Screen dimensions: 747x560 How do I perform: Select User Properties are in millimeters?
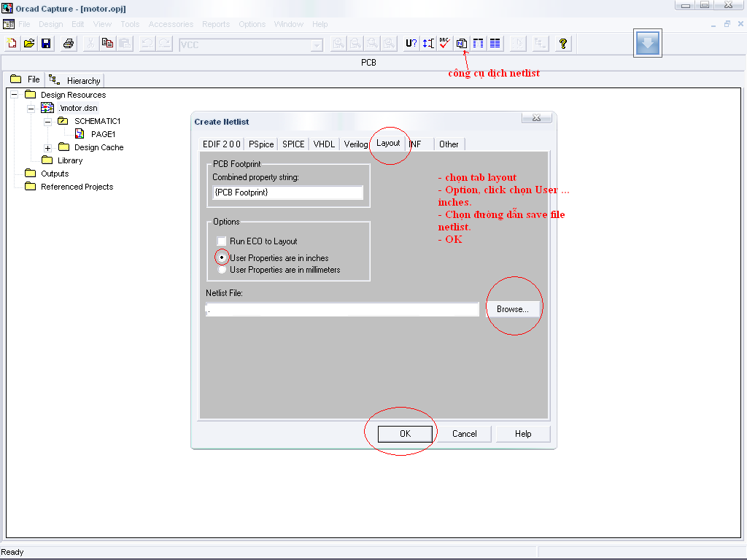pyautogui.click(x=222, y=270)
